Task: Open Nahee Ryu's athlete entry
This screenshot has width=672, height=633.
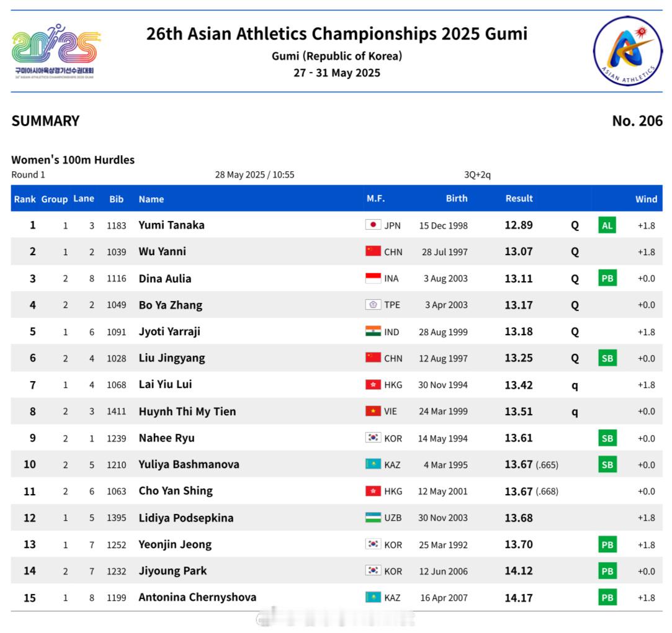Action: (x=167, y=438)
